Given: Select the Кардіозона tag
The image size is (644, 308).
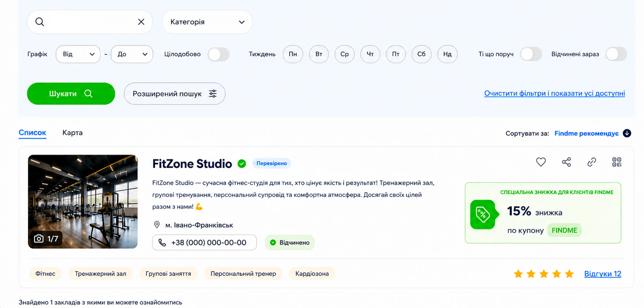Looking at the screenshot, I should pos(312,273).
